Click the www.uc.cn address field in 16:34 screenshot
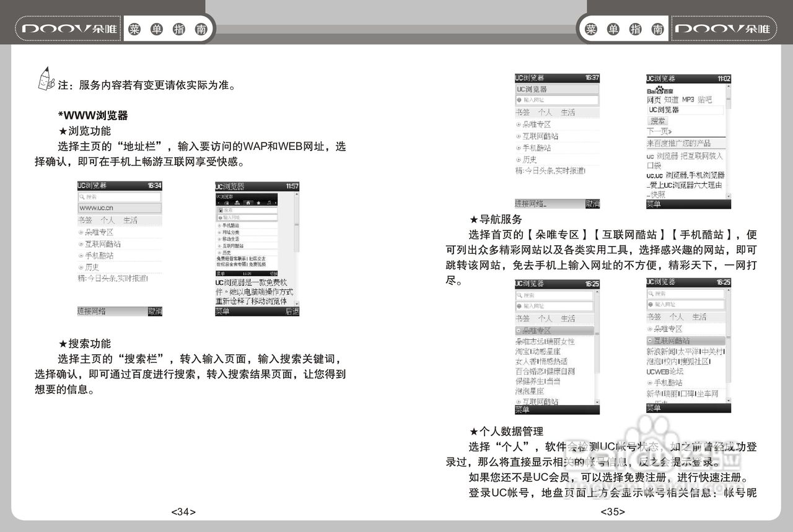This screenshot has width=793, height=532. point(120,208)
